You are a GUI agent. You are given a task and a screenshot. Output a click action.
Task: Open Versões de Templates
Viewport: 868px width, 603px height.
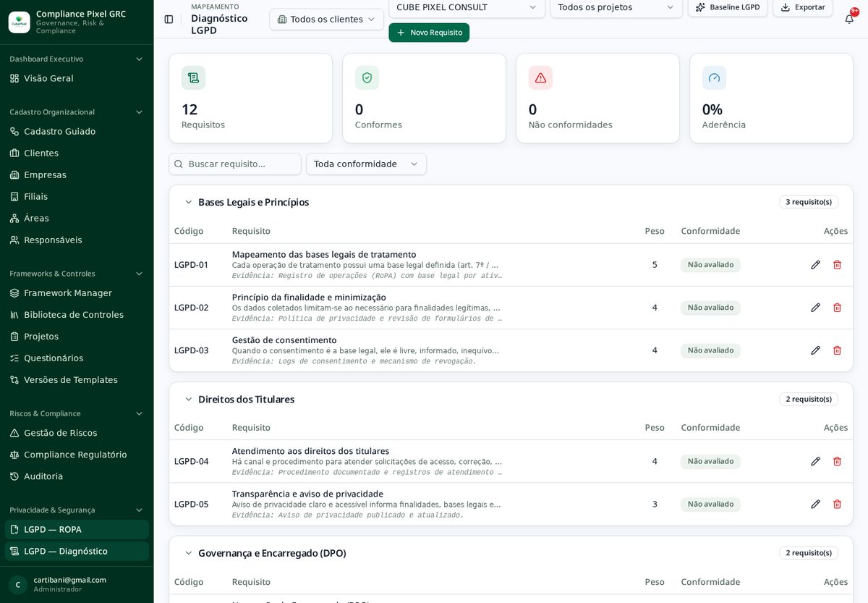click(77, 380)
